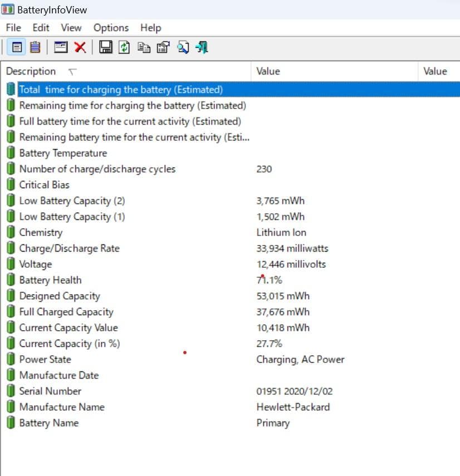The image size is (460, 476).
Task: Click the first Value column header
Action: pyautogui.click(x=268, y=71)
